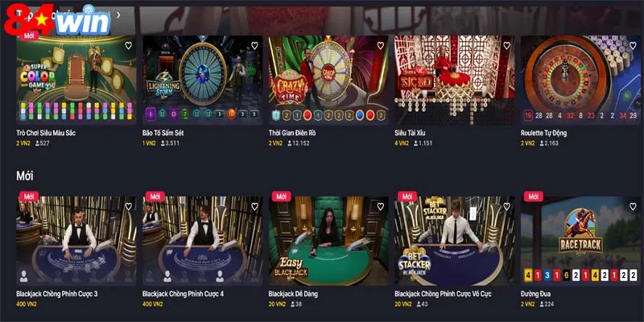Open Super Color Game thumbnail

point(76,80)
